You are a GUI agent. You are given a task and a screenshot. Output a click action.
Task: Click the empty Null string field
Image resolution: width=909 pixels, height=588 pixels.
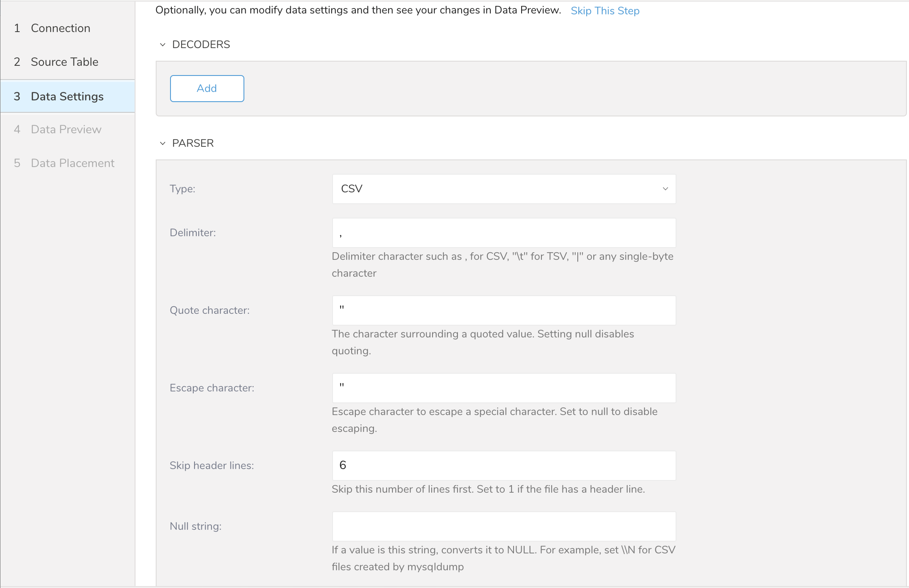coord(504,526)
